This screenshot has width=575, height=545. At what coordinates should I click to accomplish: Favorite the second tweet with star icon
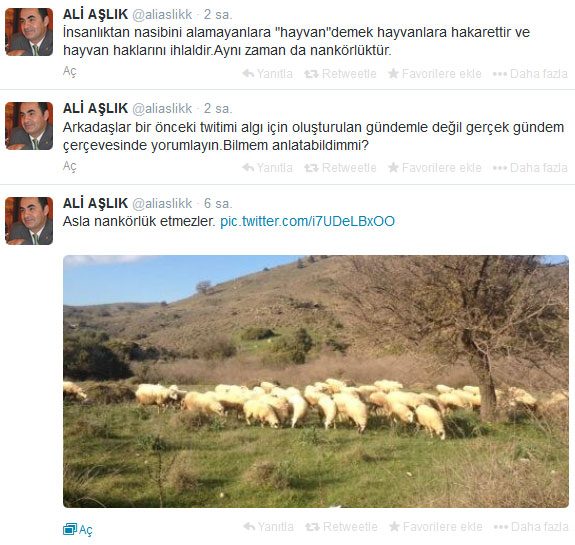(x=435, y=168)
